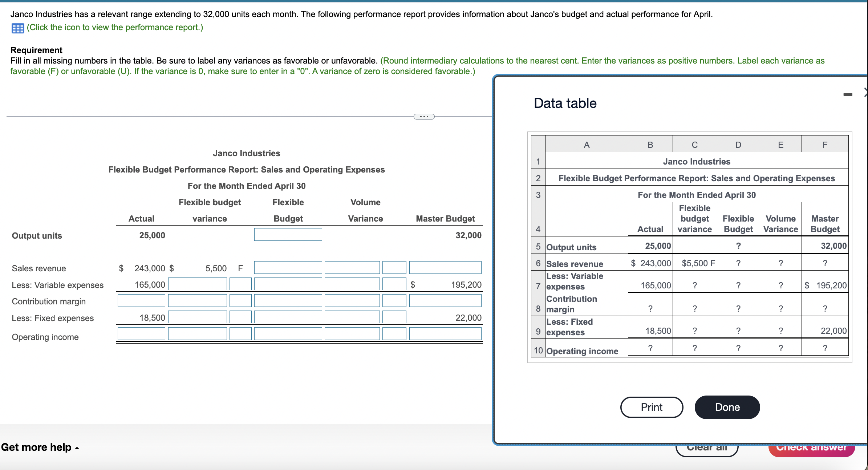Select Operating income Master Budget field
Viewport: 868px width, 470px height.
click(x=445, y=334)
